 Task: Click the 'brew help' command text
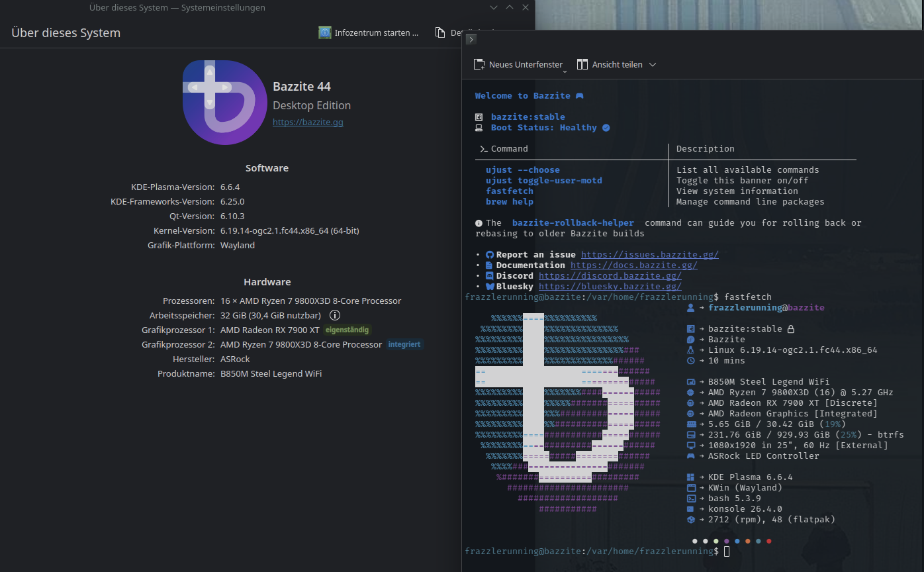coord(510,202)
